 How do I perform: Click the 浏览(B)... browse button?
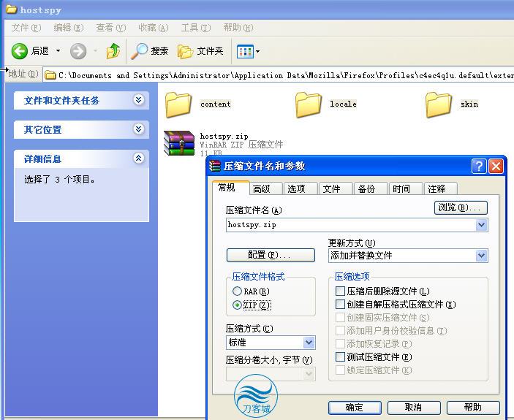pyautogui.click(x=461, y=207)
